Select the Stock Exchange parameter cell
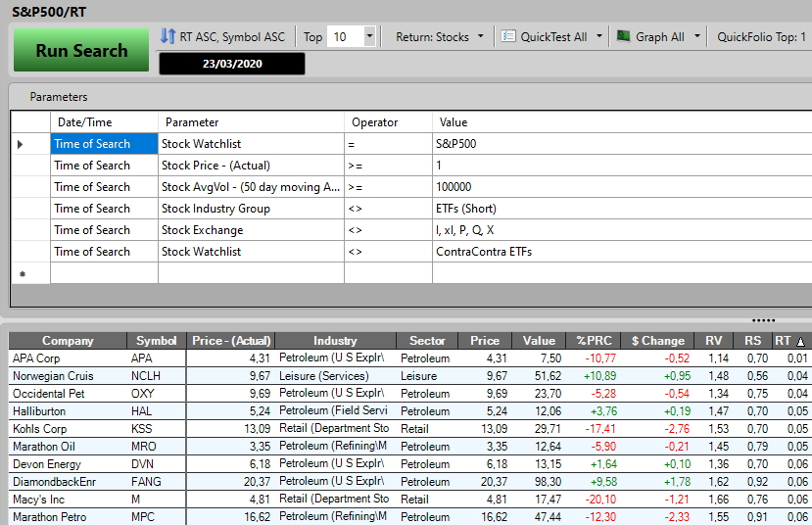 pos(251,230)
